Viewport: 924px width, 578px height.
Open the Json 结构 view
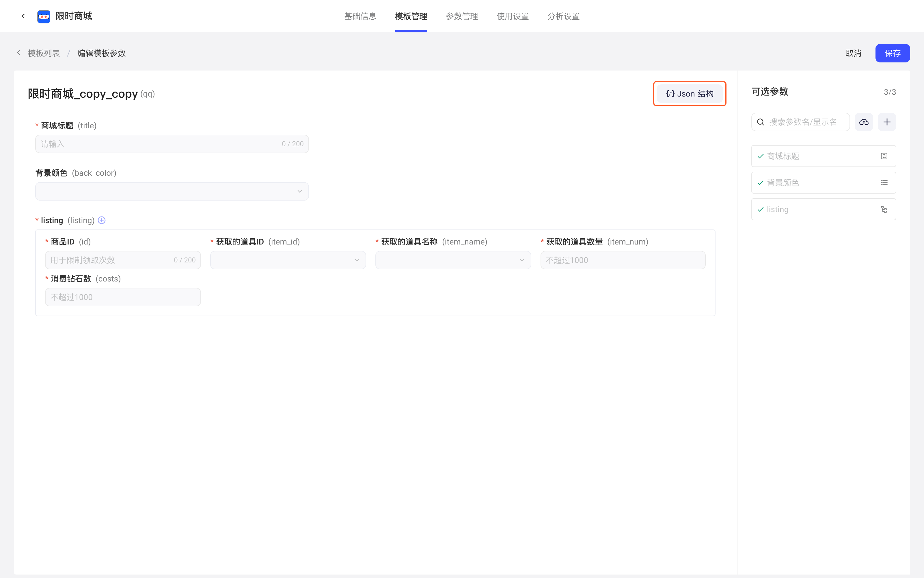(690, 94)
